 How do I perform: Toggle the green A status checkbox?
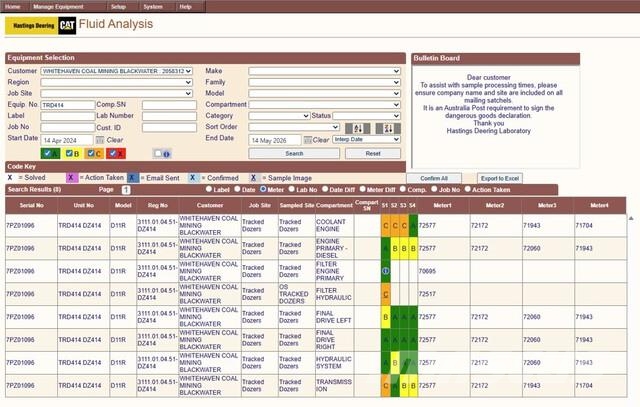[x=47, y=153]
